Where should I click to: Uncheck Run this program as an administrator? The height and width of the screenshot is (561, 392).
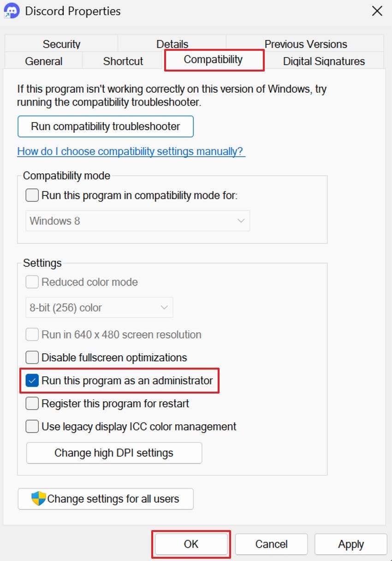click(x=32, y=380)
